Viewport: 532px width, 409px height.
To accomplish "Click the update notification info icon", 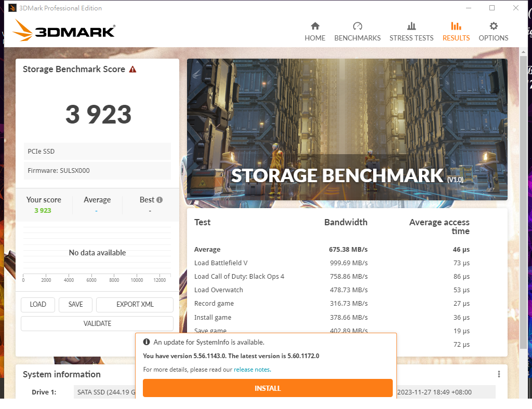I will click(x=146, y=342).
